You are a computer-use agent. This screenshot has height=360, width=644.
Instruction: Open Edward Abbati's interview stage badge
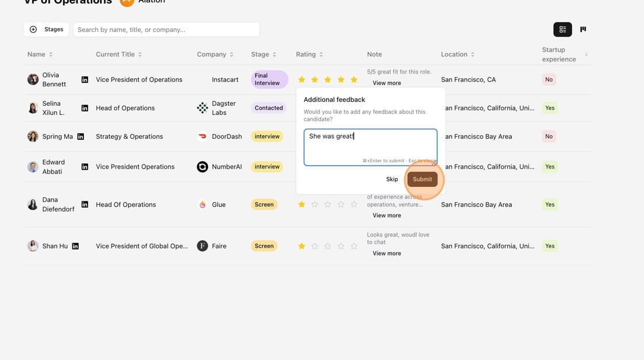pyautogui.click(x=267, y=167)
